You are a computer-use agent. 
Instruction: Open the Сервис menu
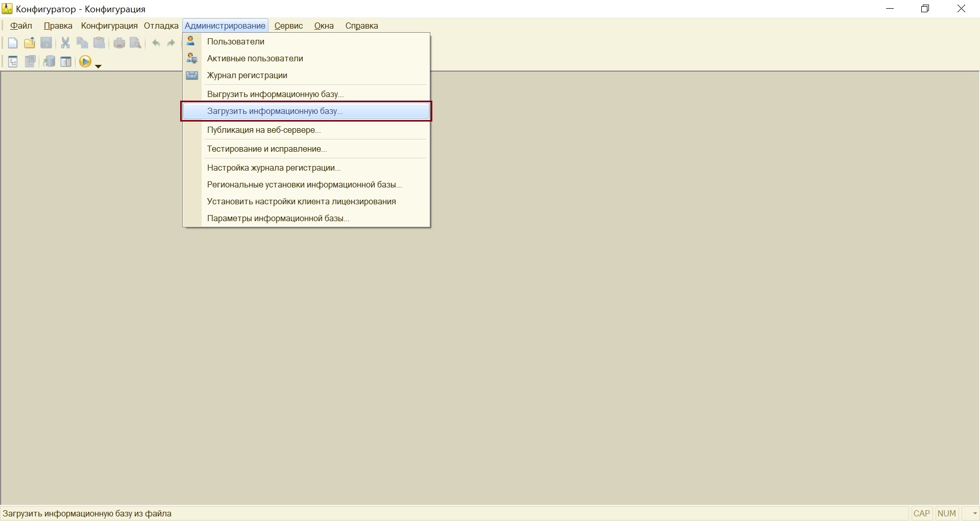point(288,26)
